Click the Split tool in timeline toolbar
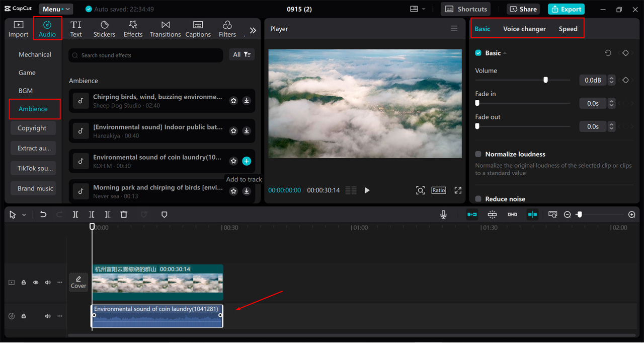Viewport: 644px width, 343px height. coord(75,215)
